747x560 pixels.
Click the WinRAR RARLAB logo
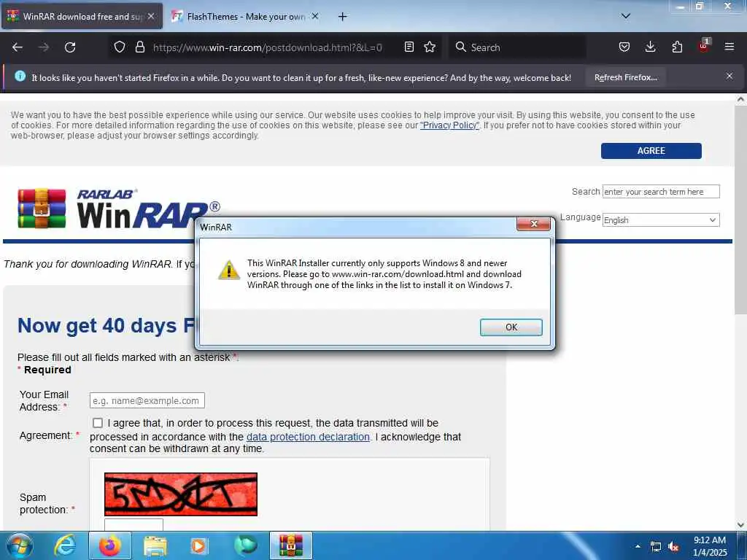click(x=119, y=209)
